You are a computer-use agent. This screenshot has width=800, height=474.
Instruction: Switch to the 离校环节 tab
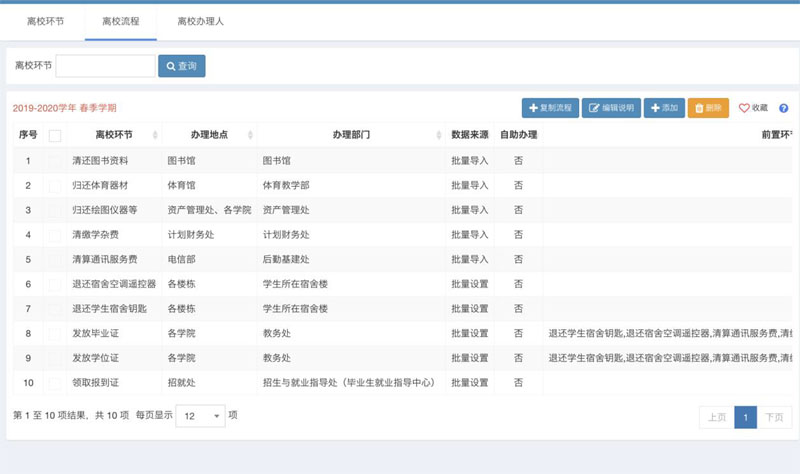[45, 21]
